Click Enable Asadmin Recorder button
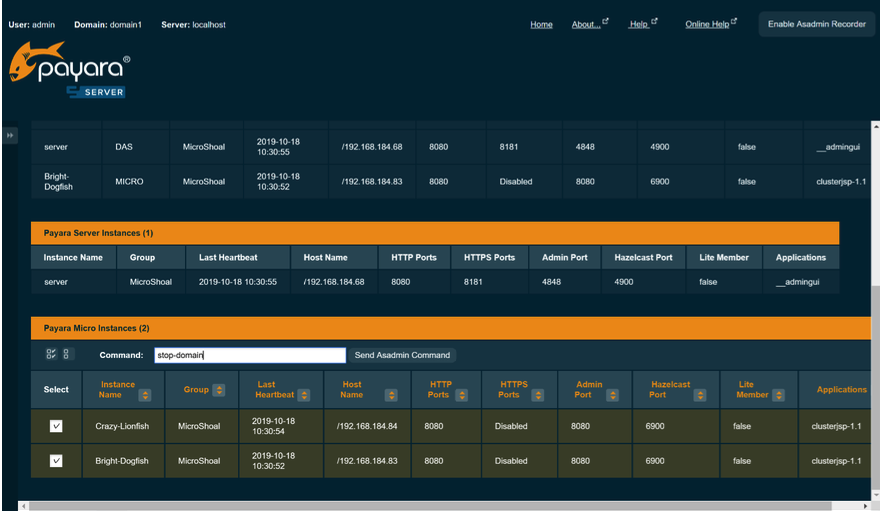The height and width of the screenshot is (511, 880). [x=816, y=24]
